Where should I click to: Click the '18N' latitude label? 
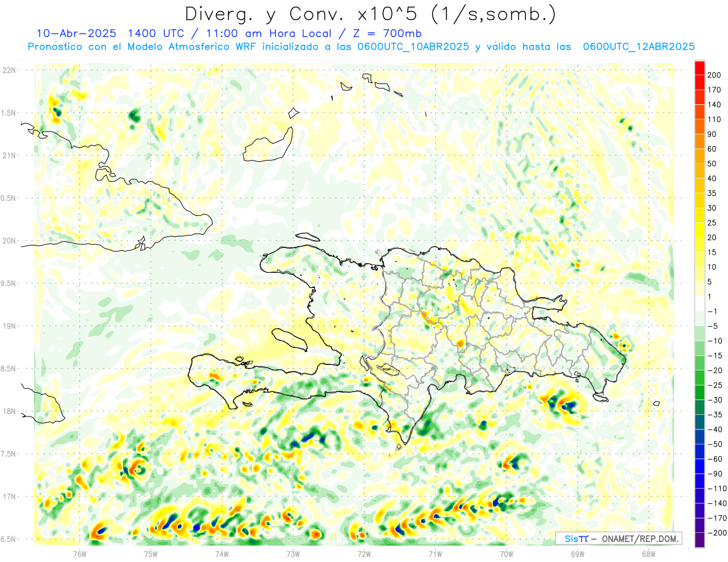click(x=8, y=412)
